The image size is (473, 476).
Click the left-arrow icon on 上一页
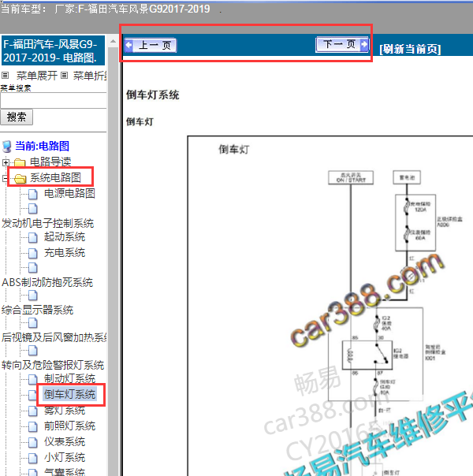128,46
